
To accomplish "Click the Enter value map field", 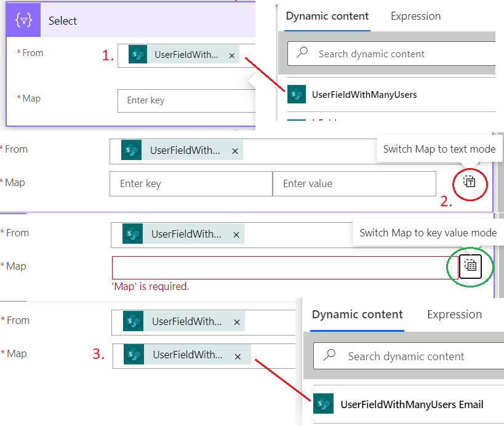I will point(354,183).
